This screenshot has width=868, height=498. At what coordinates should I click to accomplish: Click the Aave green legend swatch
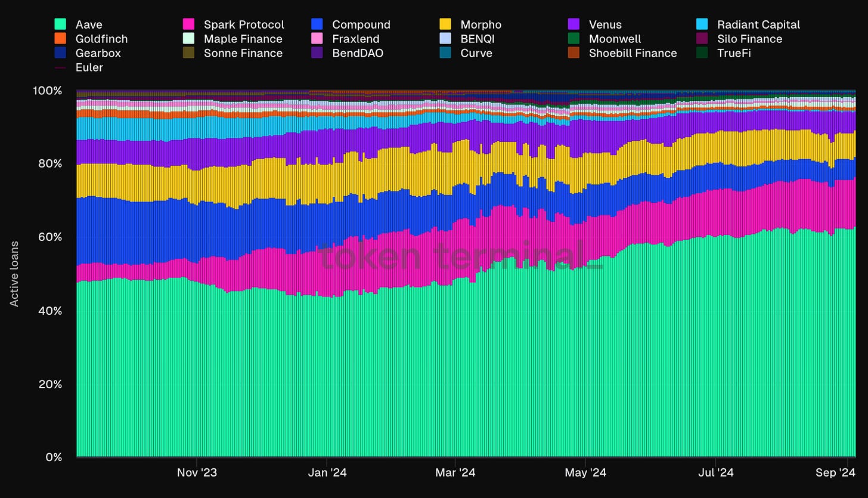click(x=60, y=24)
